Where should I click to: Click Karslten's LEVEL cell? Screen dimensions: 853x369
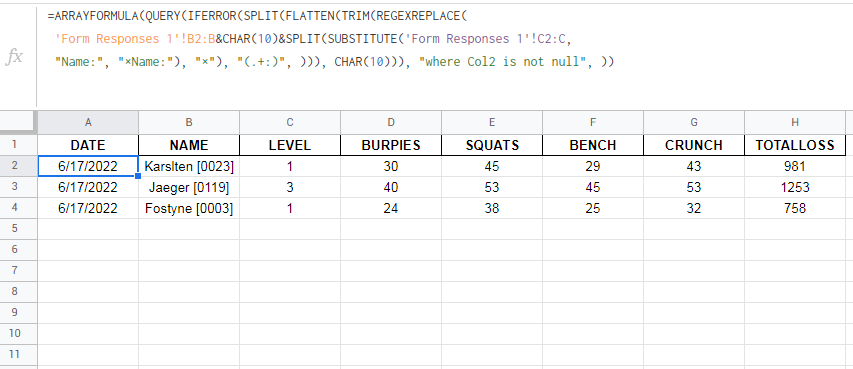point(290,166)
